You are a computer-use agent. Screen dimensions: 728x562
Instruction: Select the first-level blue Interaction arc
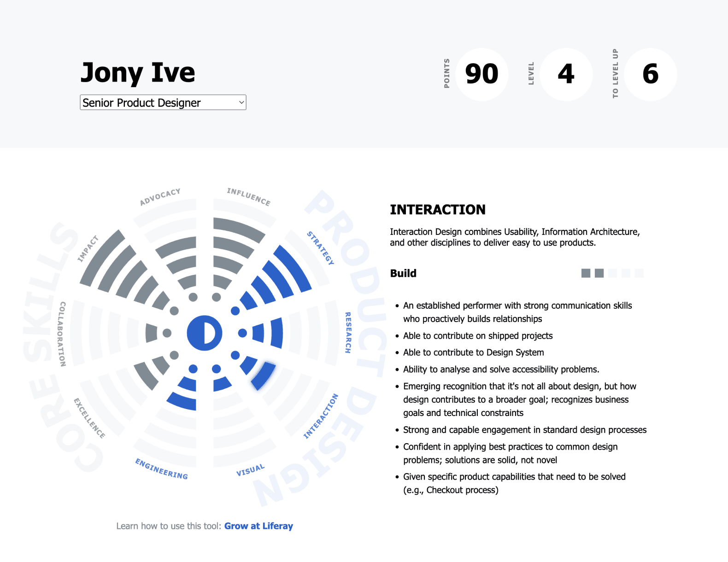[x=249, y=365]
